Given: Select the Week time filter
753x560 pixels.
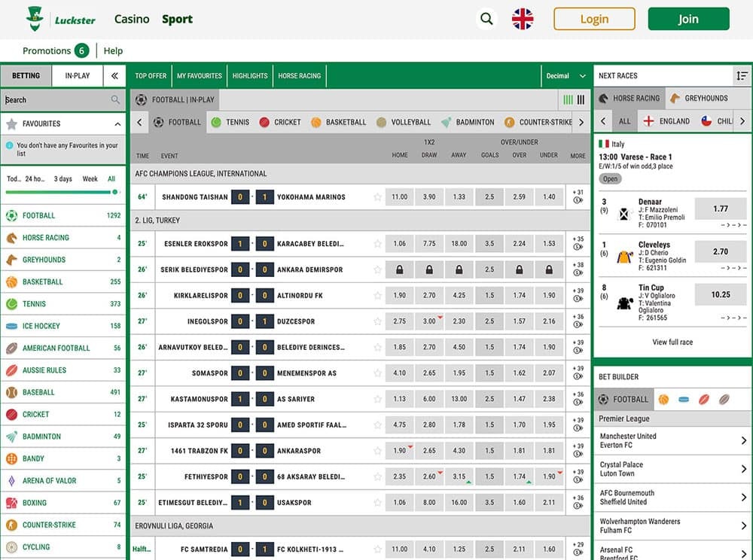Looking at the screenshot, I should pyautogui.click(x=90, y=178).
